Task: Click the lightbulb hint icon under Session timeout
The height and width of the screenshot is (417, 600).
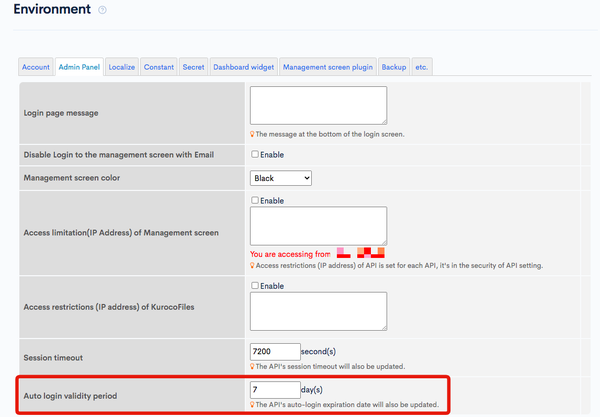Action: click(x=252, y=367)
